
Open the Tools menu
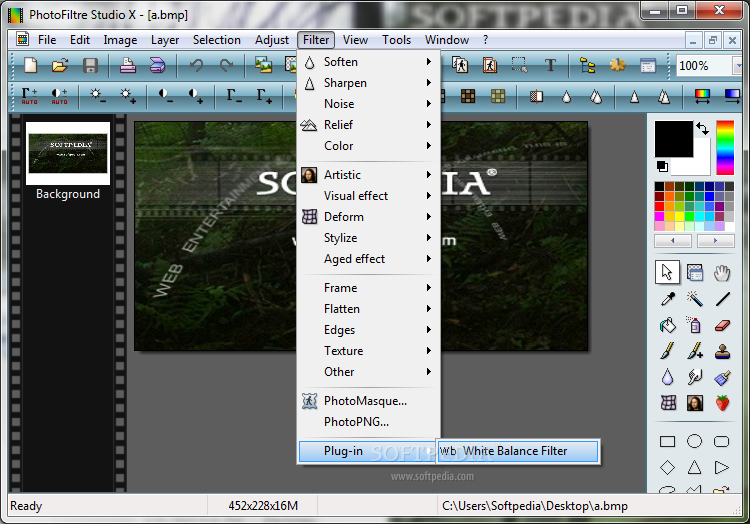point(397,40)
